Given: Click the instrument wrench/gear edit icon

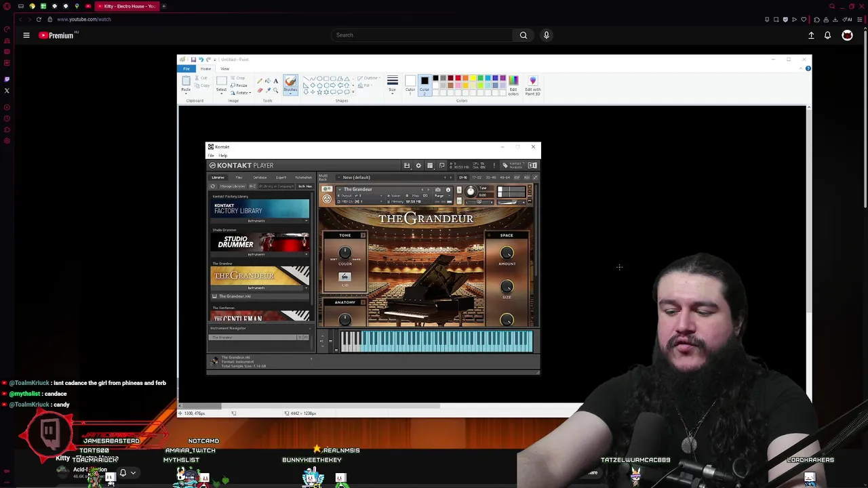Looking at the screenshot, I should tap(327, 189).
